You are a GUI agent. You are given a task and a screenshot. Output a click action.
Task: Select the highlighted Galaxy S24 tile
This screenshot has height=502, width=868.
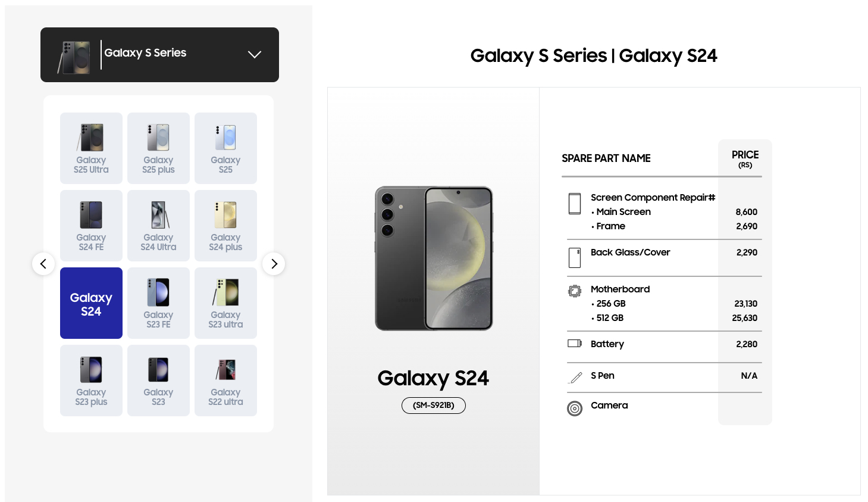tap(91, 303)
